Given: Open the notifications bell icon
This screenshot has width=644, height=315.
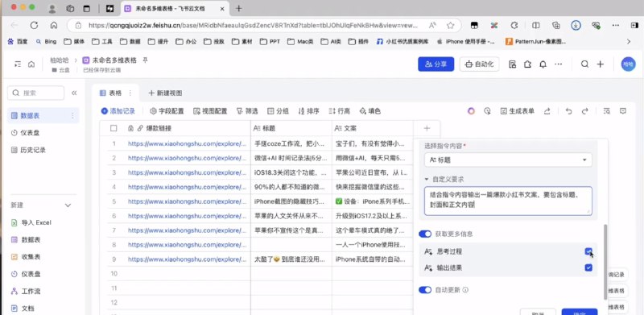Looking at the screenshot, I should (543, 64).
